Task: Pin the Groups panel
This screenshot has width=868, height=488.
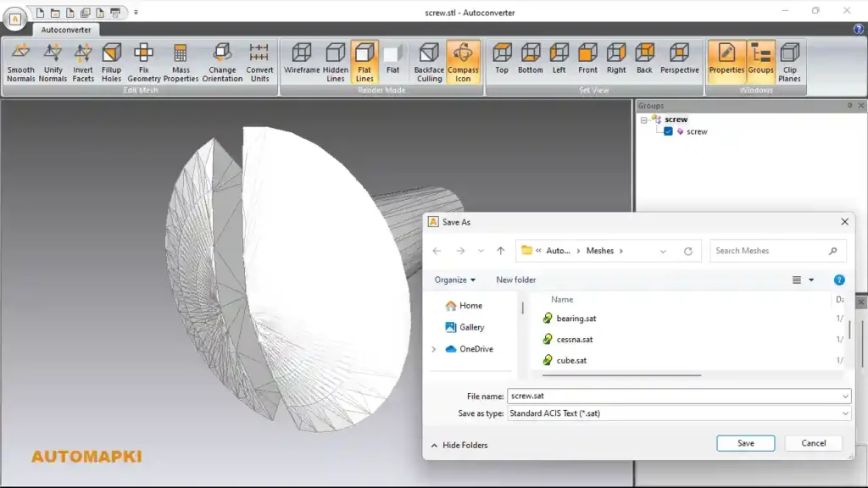Action: point(849,105)
